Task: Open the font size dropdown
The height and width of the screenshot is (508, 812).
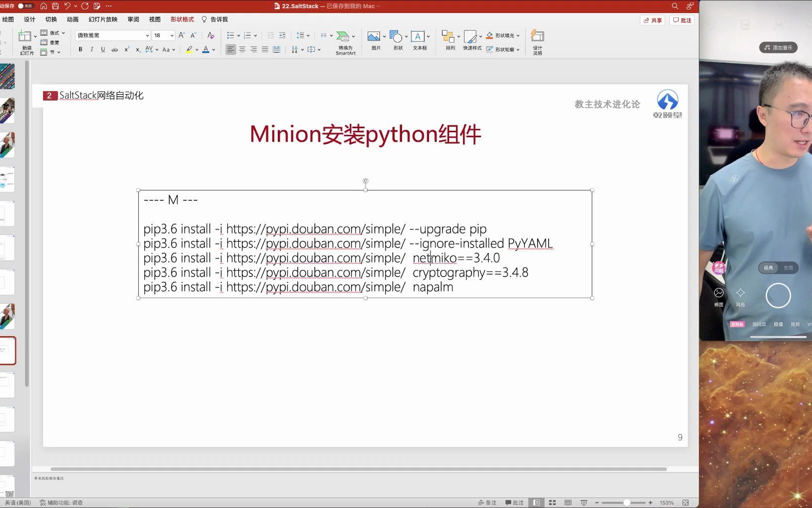Action: click(x=172, y=36)
